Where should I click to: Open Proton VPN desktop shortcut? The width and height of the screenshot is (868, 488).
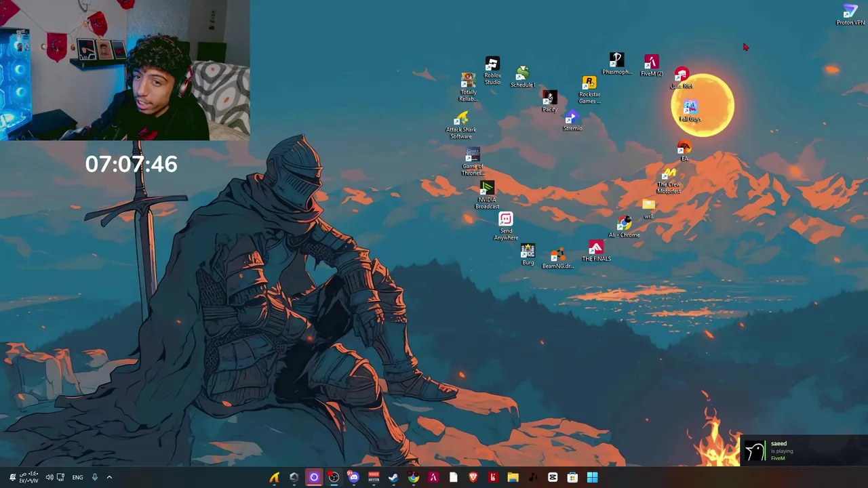(850, 15)
